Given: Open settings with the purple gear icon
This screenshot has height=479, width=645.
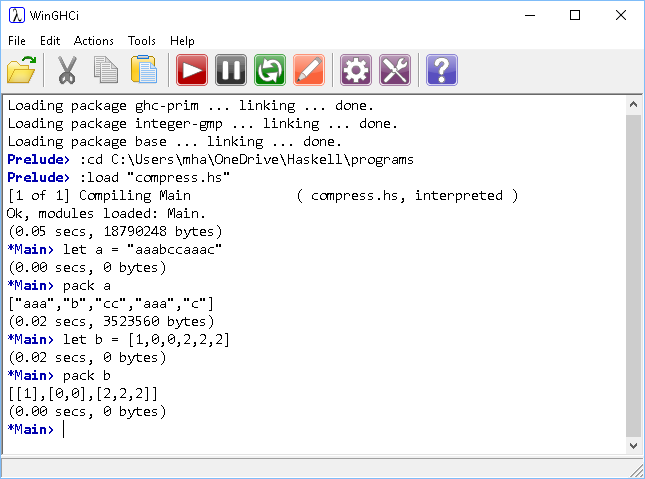Looking at the screenshot, I should tap(356, 70).
